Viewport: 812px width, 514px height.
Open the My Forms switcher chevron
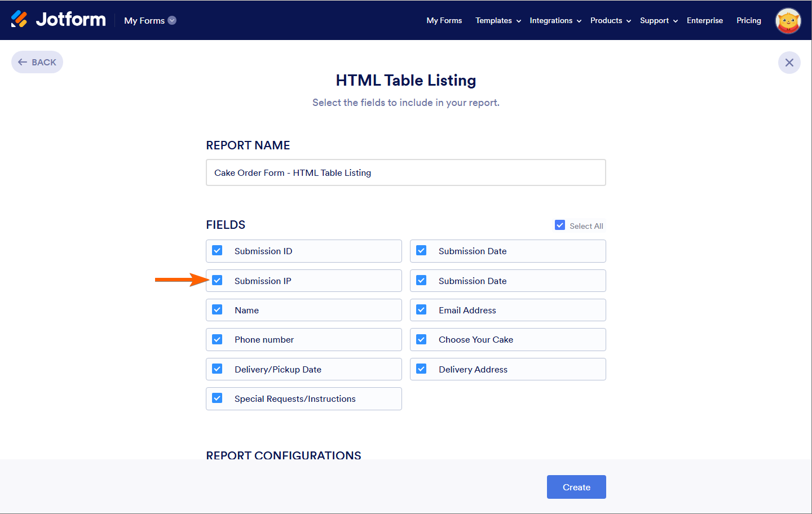(x=173, y=20)
